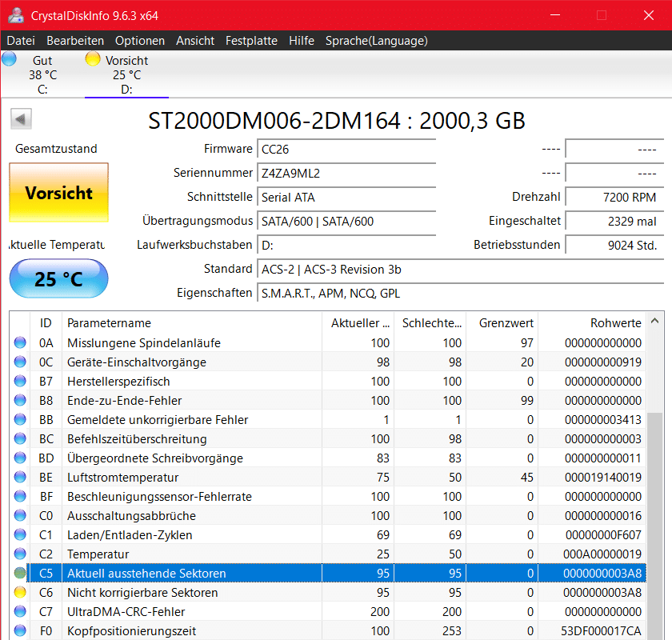Click the CrystalDiskInfo app icon in title bar
The height and width of the screenshot is (640, 672).
click(14, 15)
